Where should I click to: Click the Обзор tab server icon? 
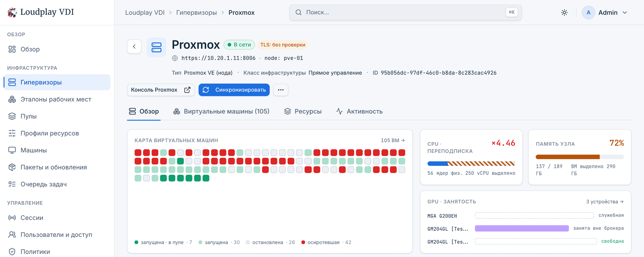(132, 111)
